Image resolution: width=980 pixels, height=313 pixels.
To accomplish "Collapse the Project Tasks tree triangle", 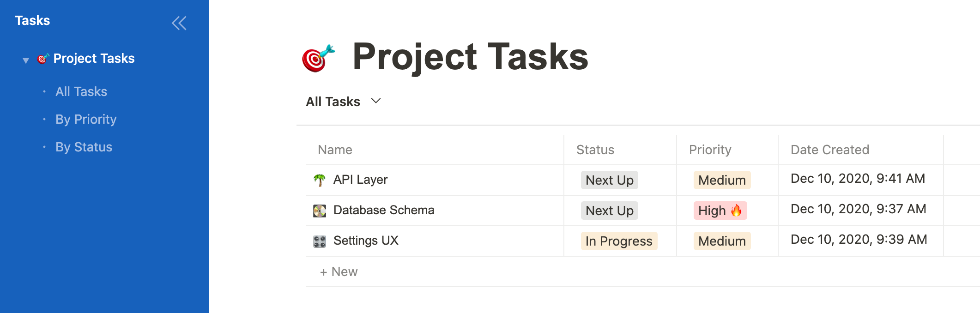I will 26,60.
